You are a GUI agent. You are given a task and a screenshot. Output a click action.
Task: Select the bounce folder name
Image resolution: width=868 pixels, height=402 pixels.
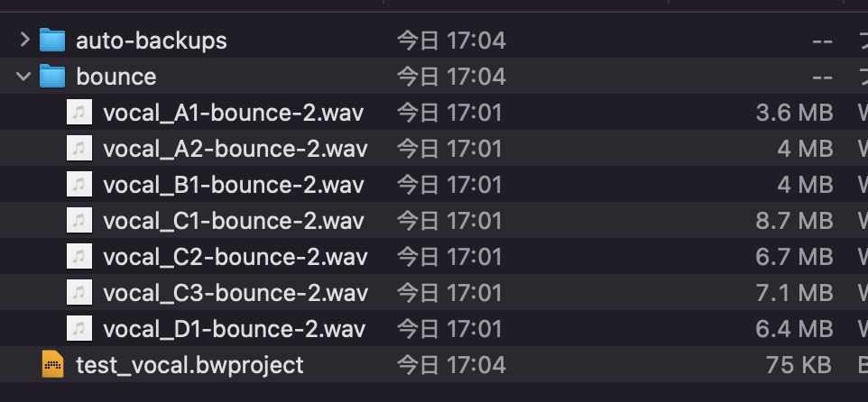coord(116,77)
